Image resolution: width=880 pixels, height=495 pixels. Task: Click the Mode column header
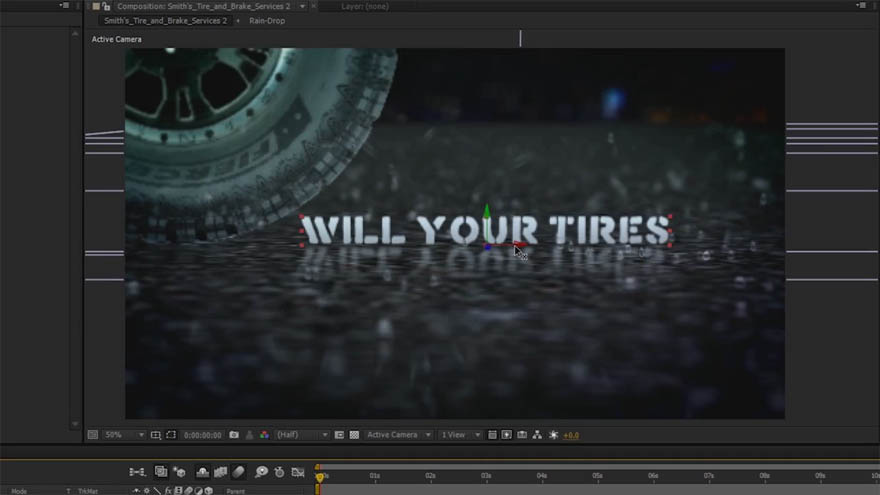[19, 491]
